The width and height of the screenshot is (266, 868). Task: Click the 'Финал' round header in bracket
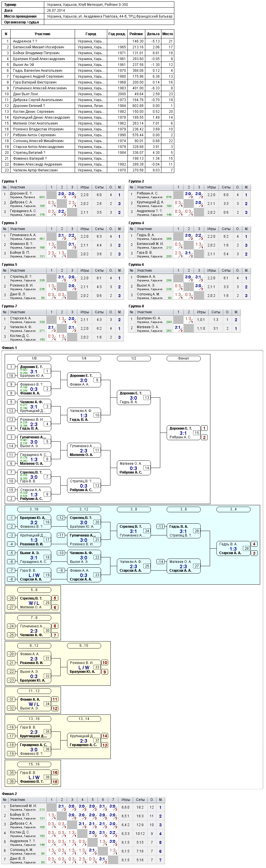point(183,358)
